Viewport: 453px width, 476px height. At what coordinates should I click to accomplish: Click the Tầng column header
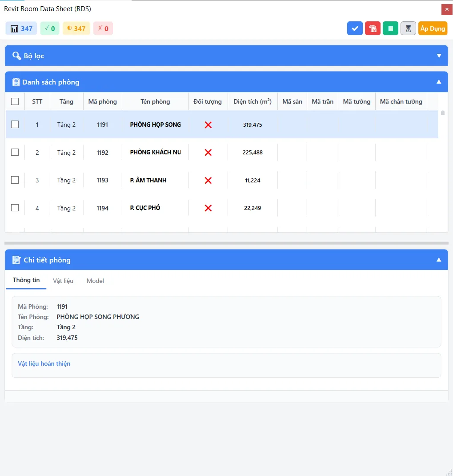pos(66,102)
